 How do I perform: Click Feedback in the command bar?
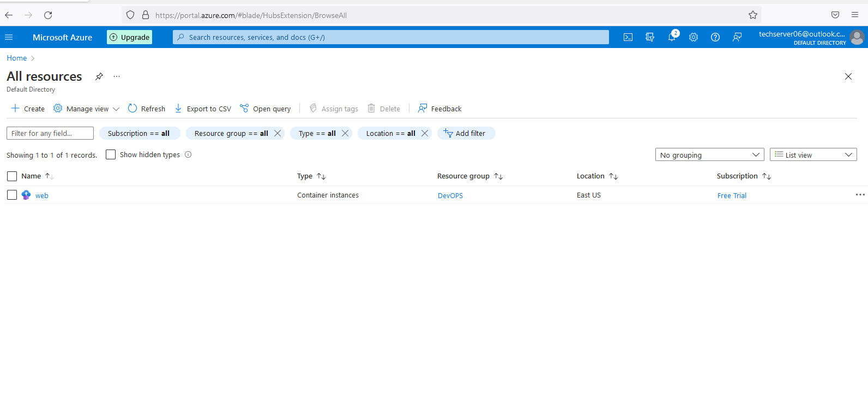pyautogui.click(x=440, y=109)
